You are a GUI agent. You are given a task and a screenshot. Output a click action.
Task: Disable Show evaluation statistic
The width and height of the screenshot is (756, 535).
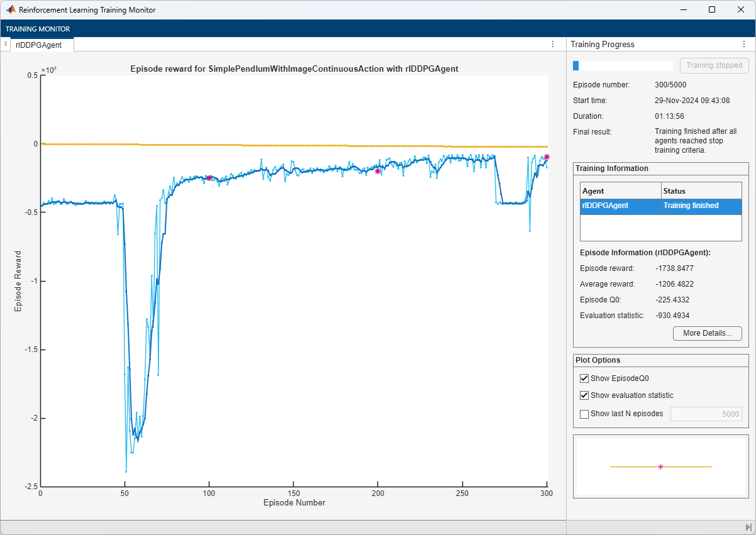[x=584, y=395]
